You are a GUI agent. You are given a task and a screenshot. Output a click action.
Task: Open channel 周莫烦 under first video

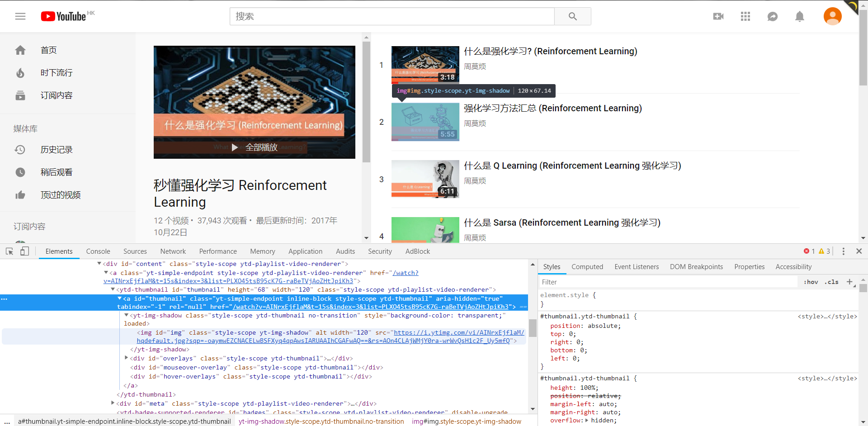(475, 66)
